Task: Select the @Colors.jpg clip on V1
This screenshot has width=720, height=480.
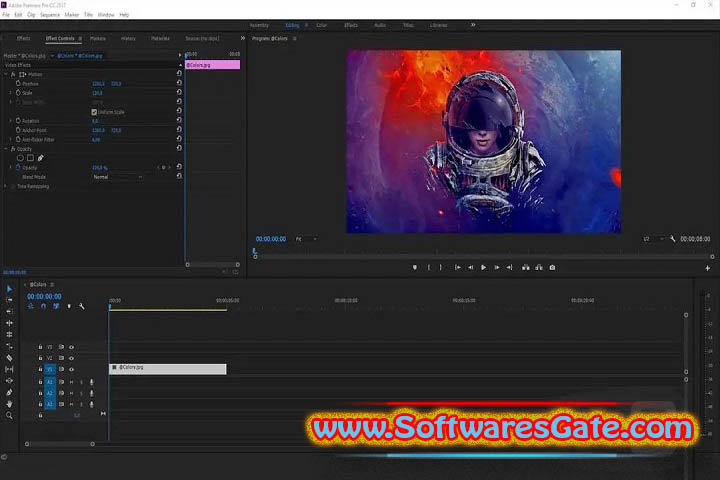Action: pyautogui.click(x=168, y=369)
